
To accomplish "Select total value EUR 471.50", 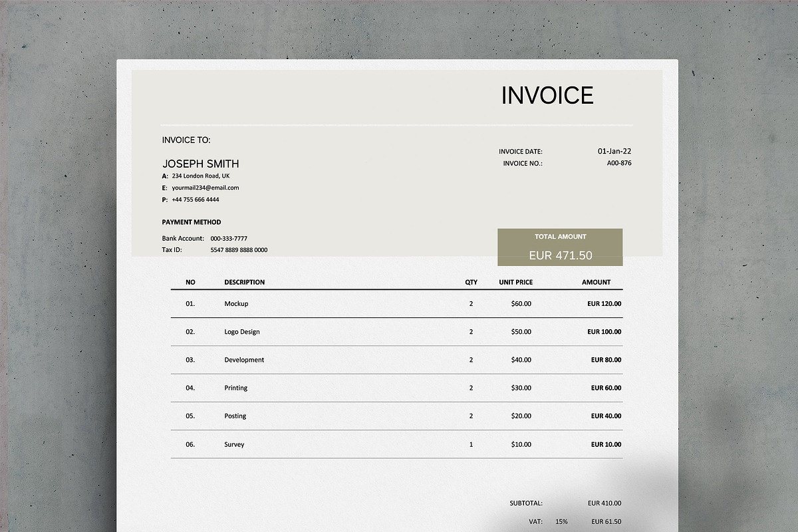I will (x=561, y=255).
